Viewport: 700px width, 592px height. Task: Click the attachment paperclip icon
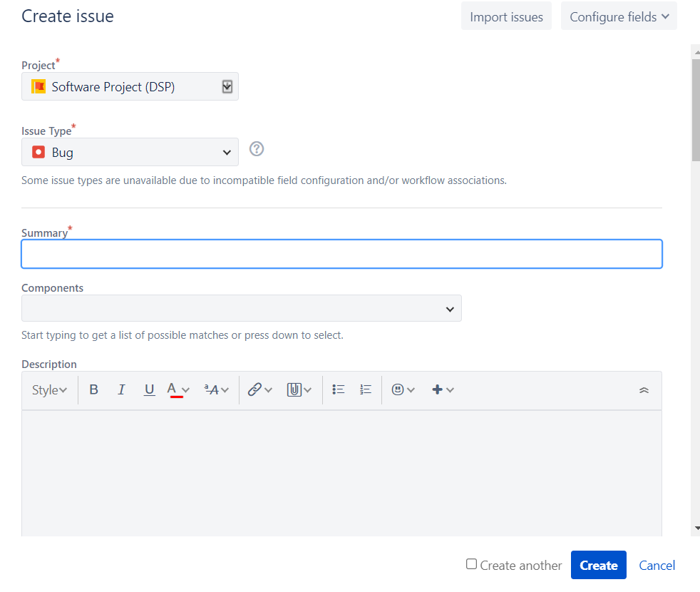point(294,389)
